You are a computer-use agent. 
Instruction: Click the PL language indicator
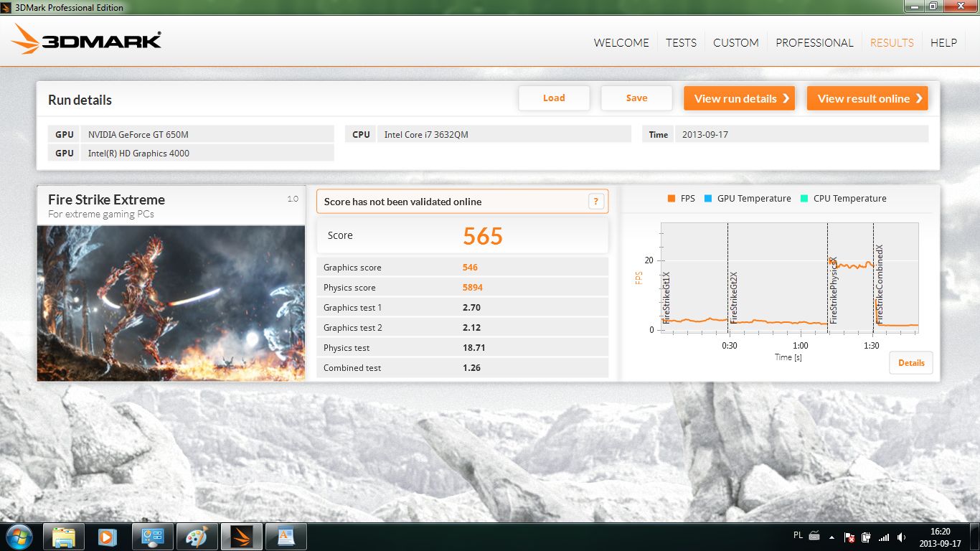tap(798, 535)
